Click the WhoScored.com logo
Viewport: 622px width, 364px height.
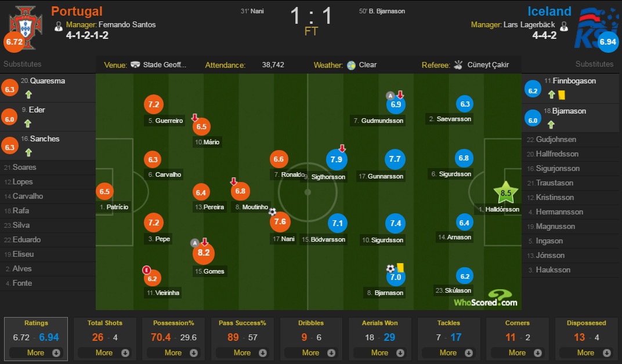pos(485,298)
